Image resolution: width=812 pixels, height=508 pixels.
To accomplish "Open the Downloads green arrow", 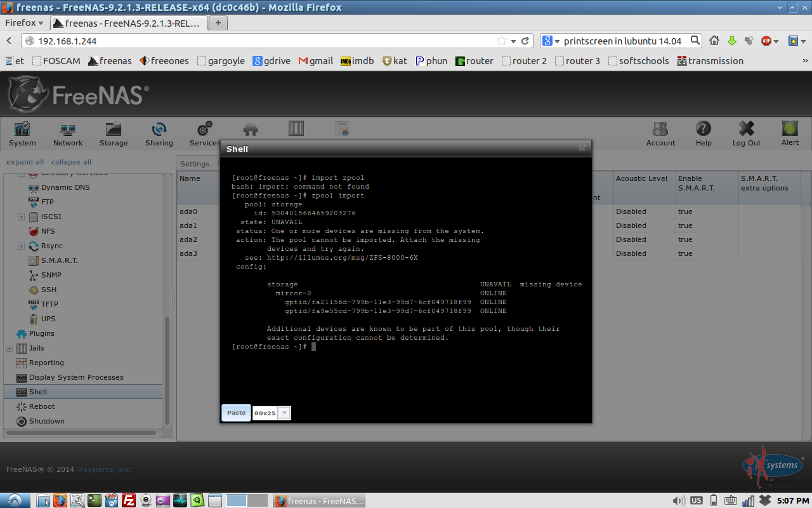I will point(731,41).
